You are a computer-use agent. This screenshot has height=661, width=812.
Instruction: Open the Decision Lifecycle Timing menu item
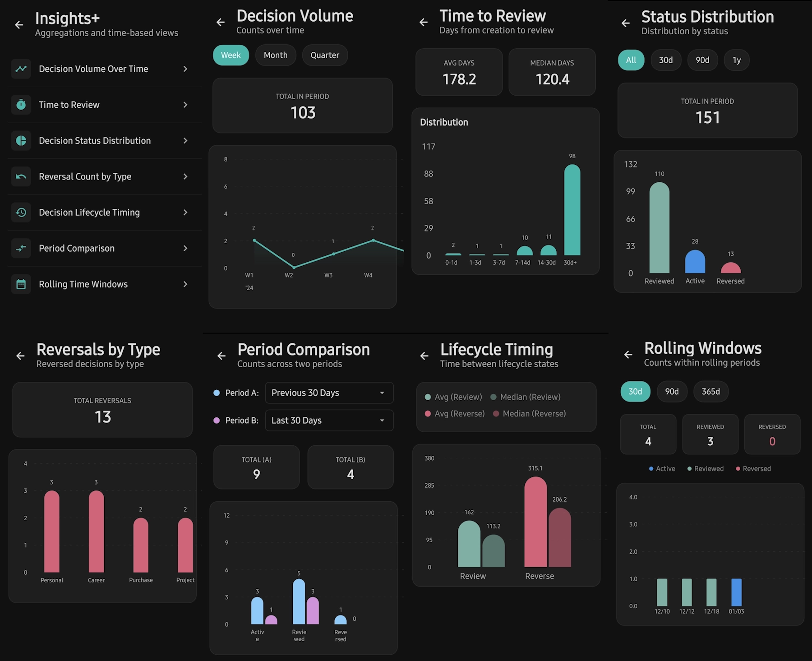[105, 213]
